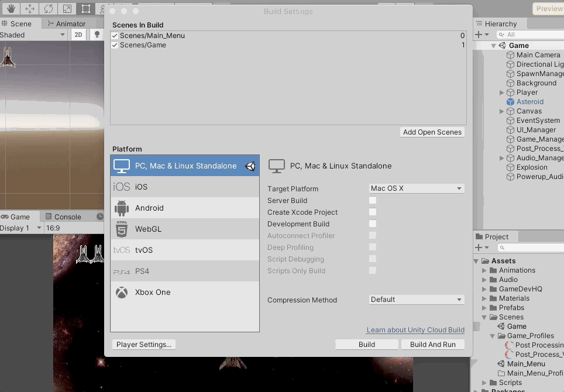This screenshot has width=564, height=392.
Task: Select PC, Mac & Linux Standalone platform
Action: (x=185, y=166)
